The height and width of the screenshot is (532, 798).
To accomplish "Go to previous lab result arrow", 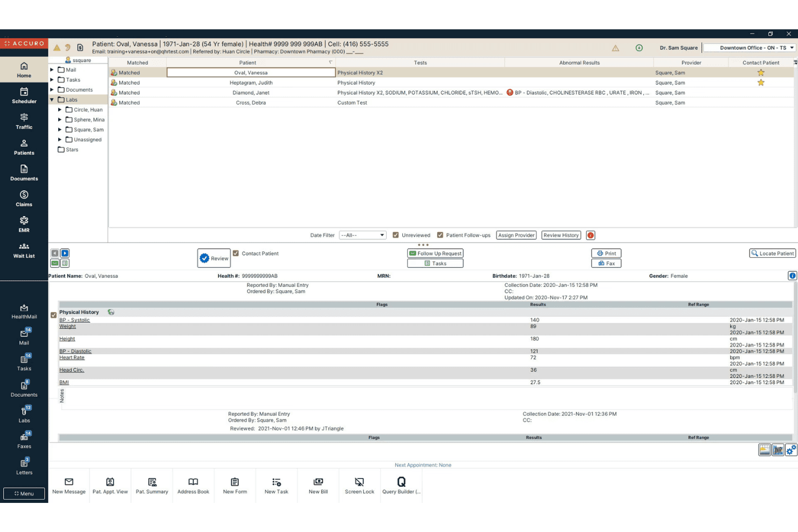I will click(54, 253).
